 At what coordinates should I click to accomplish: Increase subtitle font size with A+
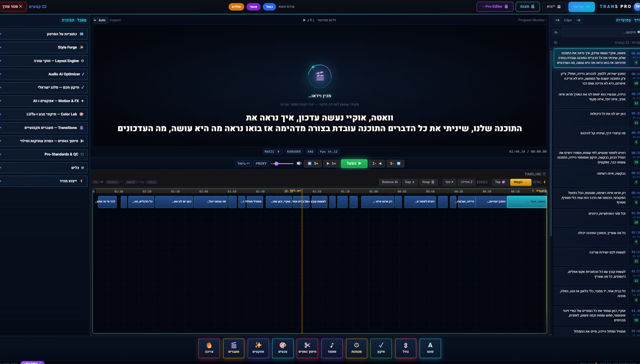click(x=558, y=20)
